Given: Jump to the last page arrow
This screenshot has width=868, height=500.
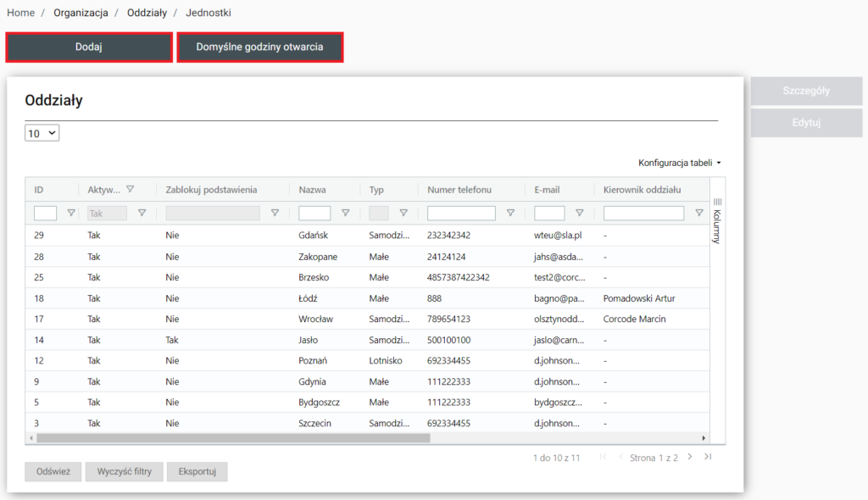Looking at the screenshot, I should point(708,458).
